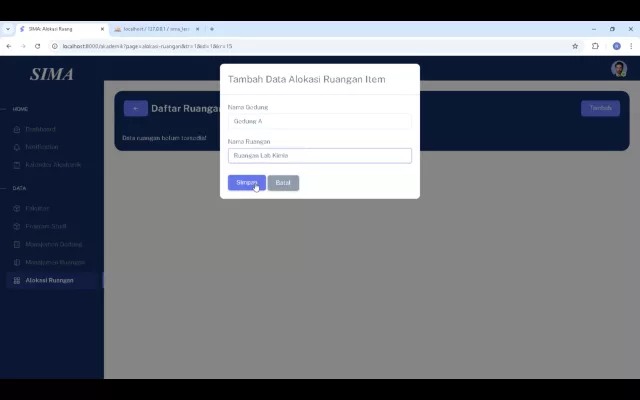Image resolution: width=640 pixels, height=400 pixels.
Task: Bookmark this page with the star icon
Action: 575,46
